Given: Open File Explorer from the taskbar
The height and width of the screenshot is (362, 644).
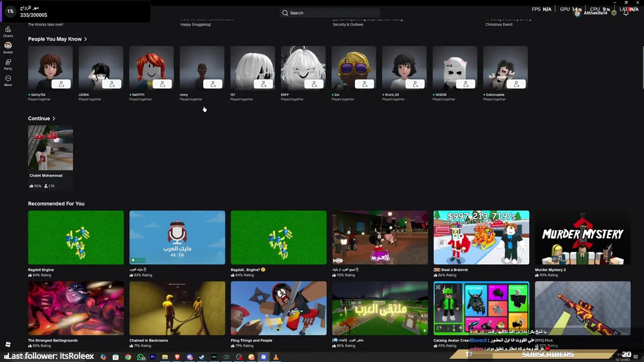Looking at the screenshot, I should point(165,357).
